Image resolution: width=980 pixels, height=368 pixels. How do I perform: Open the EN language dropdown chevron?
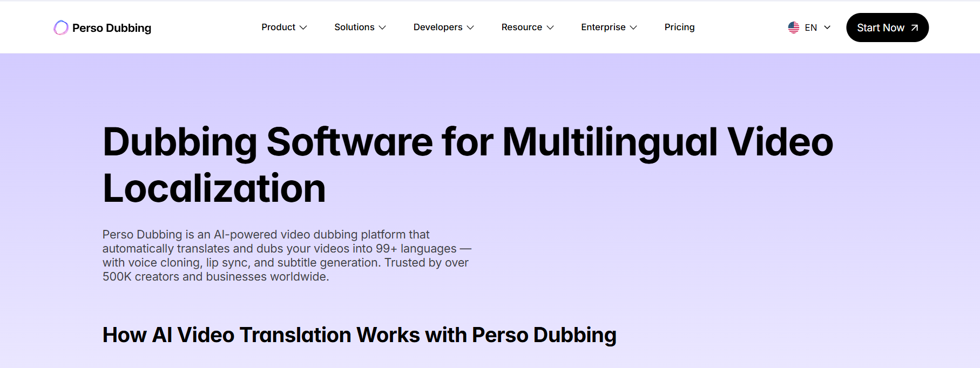827,28
